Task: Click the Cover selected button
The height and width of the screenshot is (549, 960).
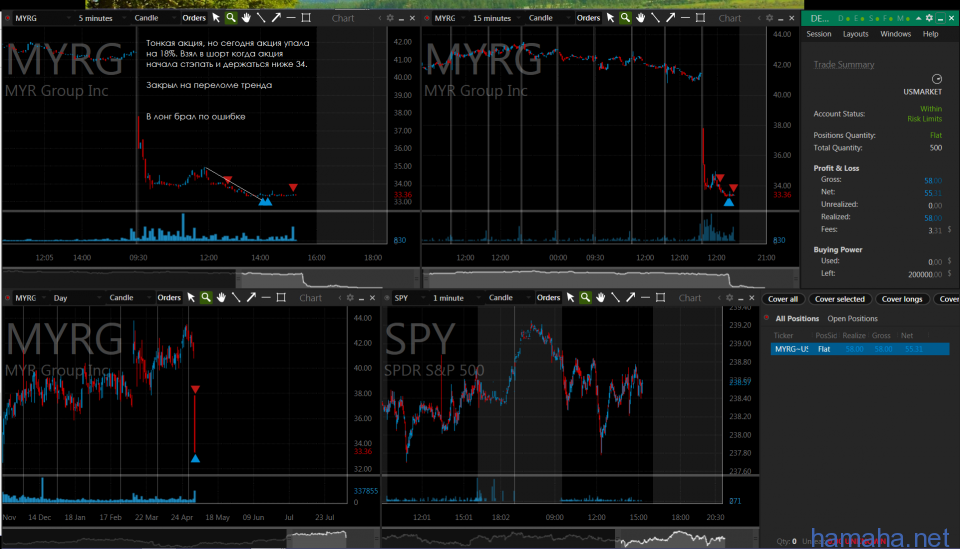Action: click(839, 299)
